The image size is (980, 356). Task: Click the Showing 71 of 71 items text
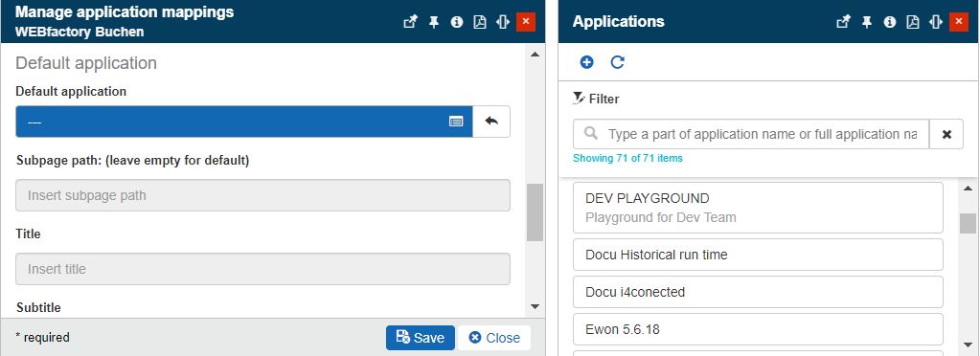627,159
